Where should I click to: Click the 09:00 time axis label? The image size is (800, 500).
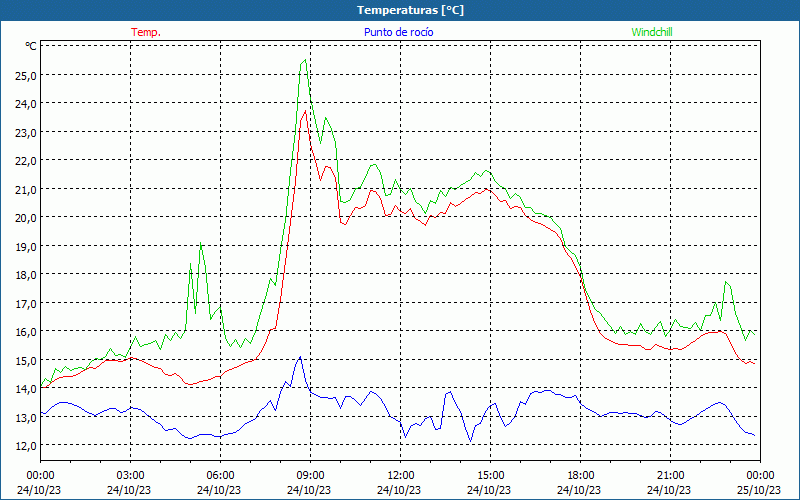pyautogui.click(x=310, y=476)
